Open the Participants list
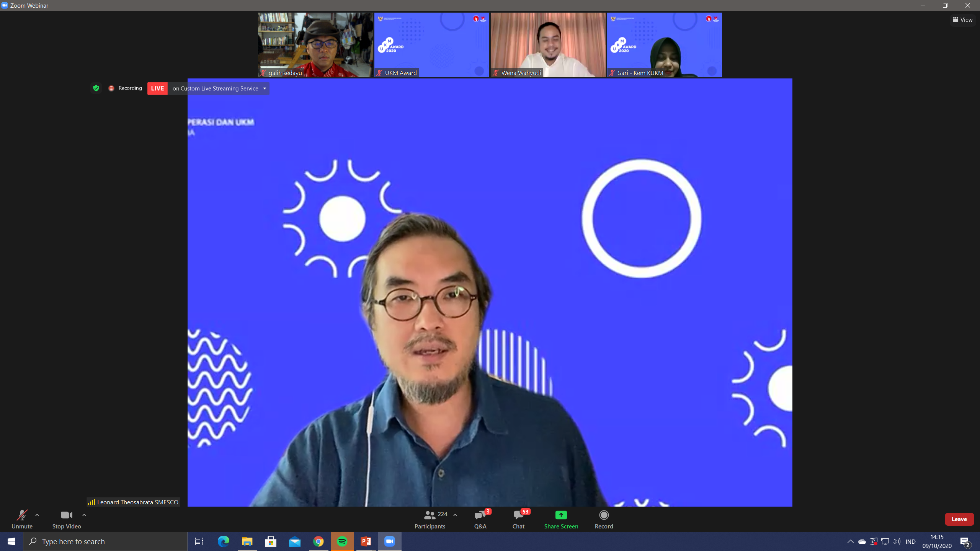980x551 pixels. click(x=429, y=519)
